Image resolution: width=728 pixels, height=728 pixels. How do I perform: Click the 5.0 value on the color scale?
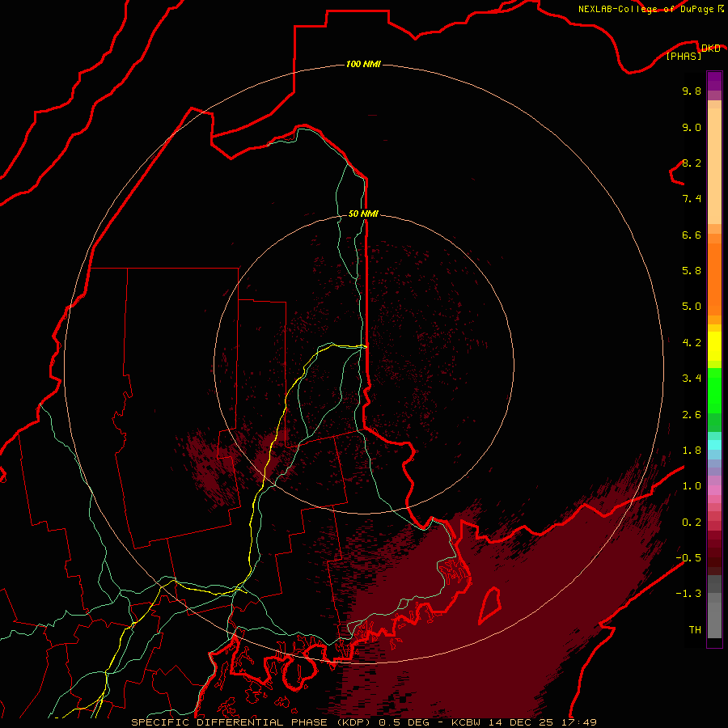(692, 307)
